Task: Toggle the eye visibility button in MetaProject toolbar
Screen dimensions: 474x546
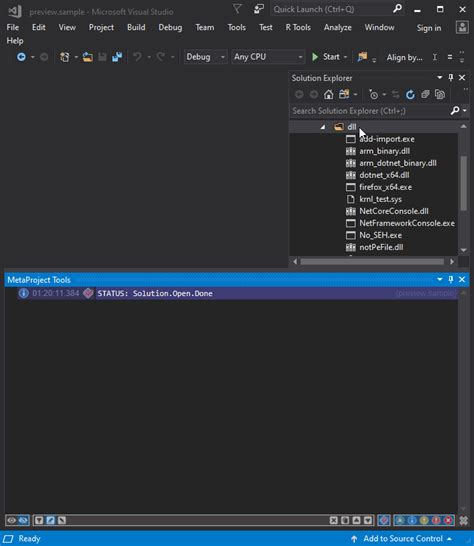Action: [11, 520]
